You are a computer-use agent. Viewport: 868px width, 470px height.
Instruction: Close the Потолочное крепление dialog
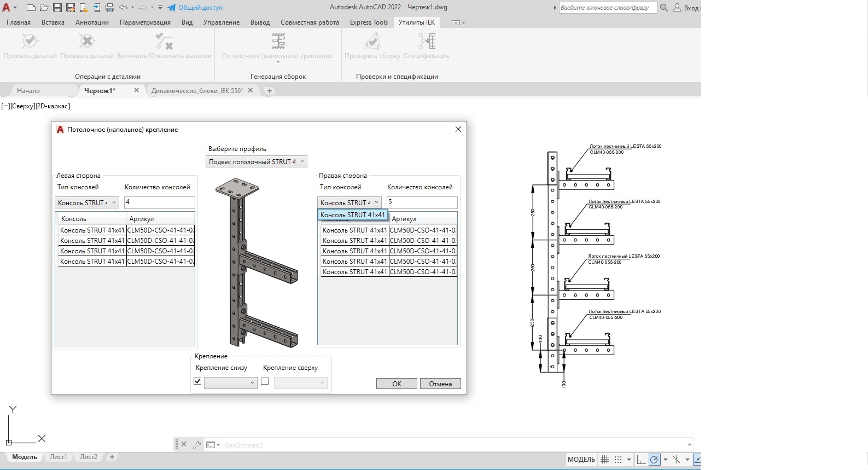coord(458,129)
